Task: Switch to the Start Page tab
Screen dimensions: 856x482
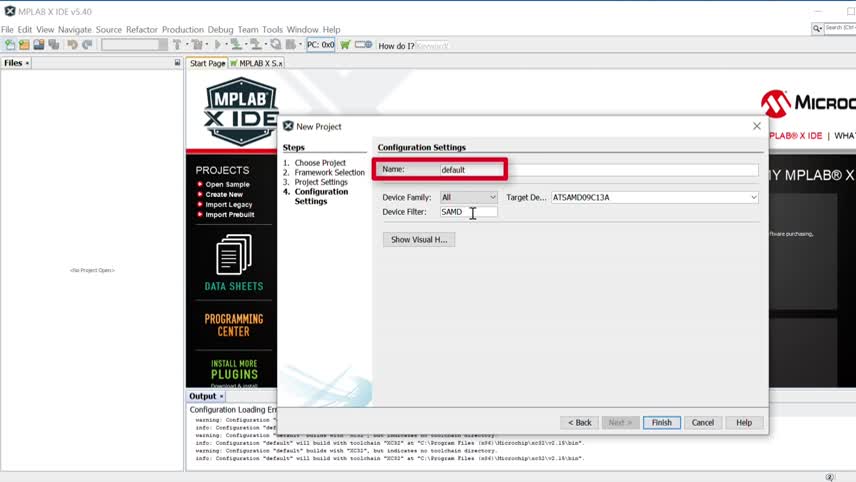Action: coord(207,63)
